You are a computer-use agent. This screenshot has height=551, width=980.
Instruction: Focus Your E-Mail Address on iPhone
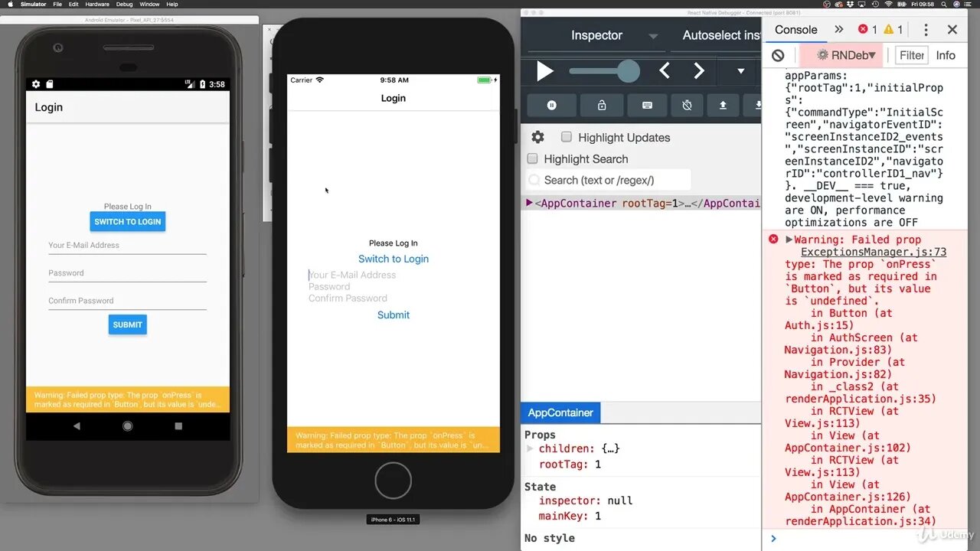coord(394,275)
